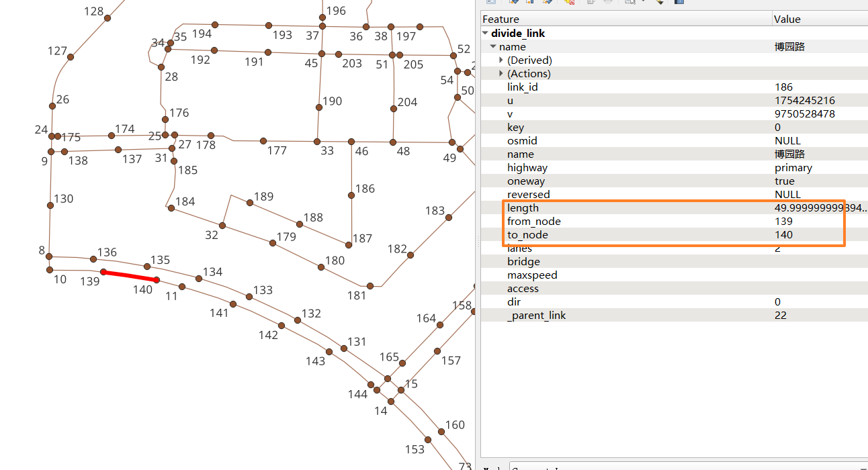868x470 pixels.
Task: Select the _parent_link attribute row
Action: (675, 315)
